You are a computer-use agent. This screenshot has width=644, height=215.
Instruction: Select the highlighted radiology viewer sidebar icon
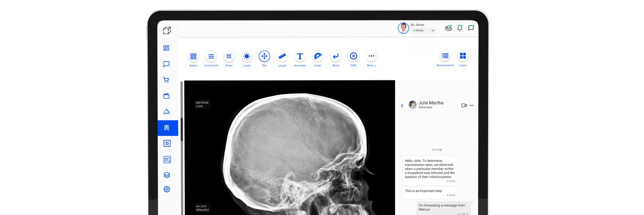click(x=167, y=128)
